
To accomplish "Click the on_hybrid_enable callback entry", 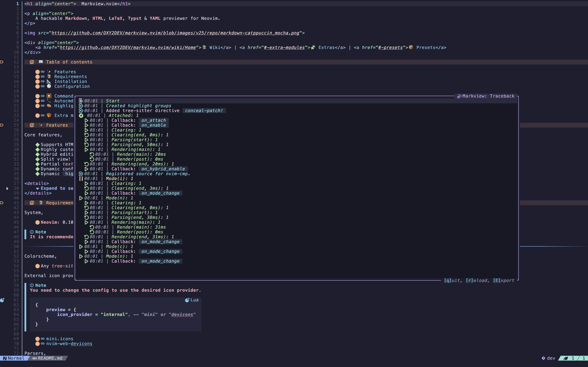I will pyautogui.click(x=163, y=169).
